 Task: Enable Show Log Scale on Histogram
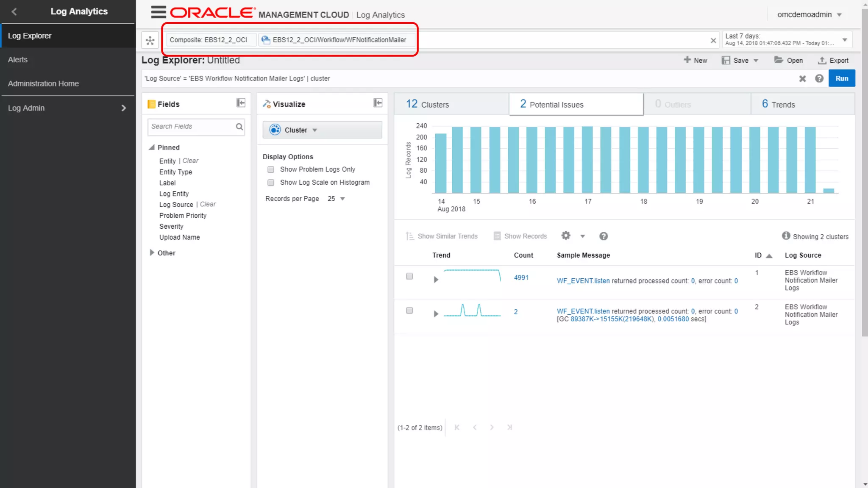[x=271, y=183]
